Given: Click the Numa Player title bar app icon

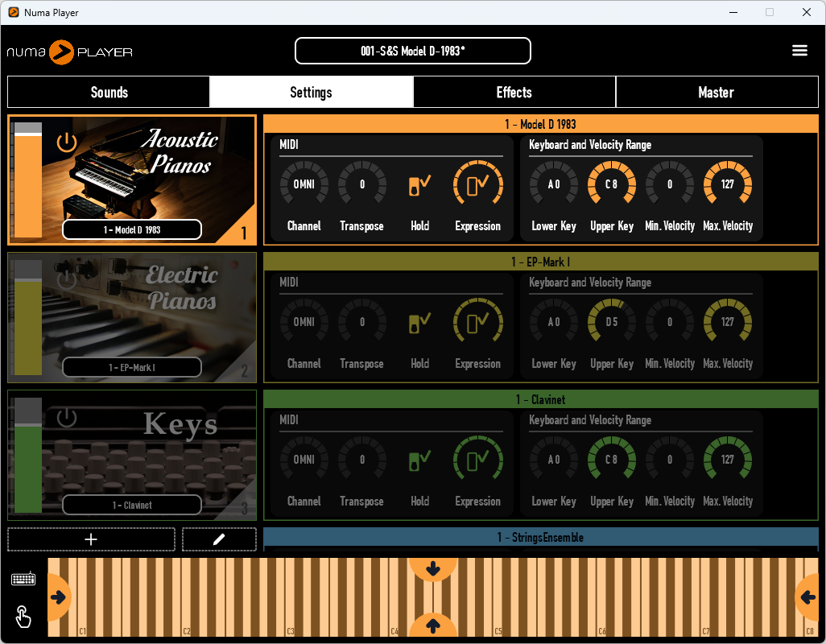Looking at the screenshot, I should (x=14, y=12).
